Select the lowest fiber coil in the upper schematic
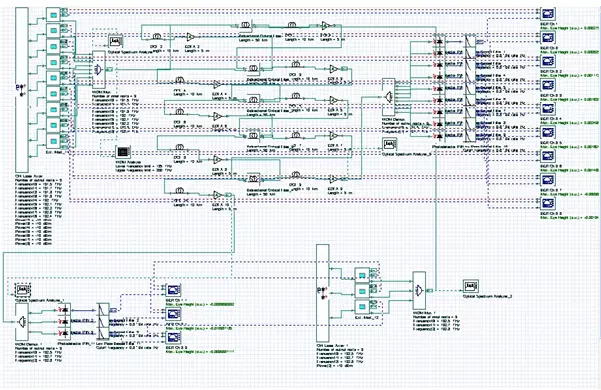The height and width of the screenshot is (390, 601). (179, 190)
